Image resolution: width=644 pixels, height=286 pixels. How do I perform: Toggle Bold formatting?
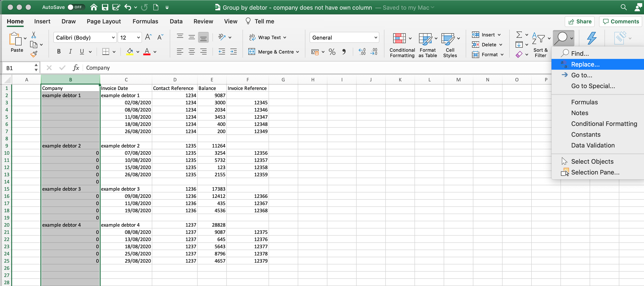click(59, 51)
